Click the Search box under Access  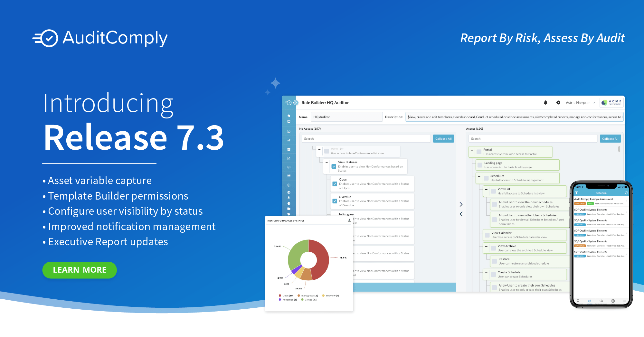pyautogui.click(x=533, y=139)
